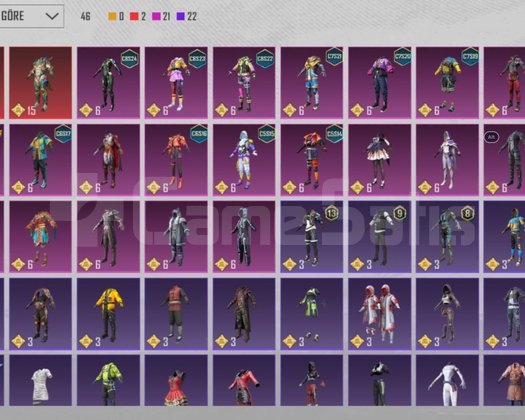Select the orange-brown tunic outfit
Screen dimensions: 525x420
click(504, 381)
